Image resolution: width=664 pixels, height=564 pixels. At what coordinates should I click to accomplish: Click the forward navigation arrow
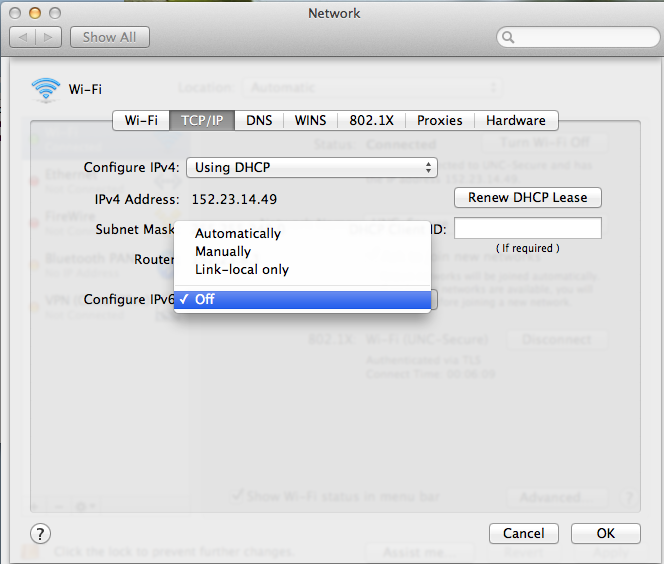(51, 37)
